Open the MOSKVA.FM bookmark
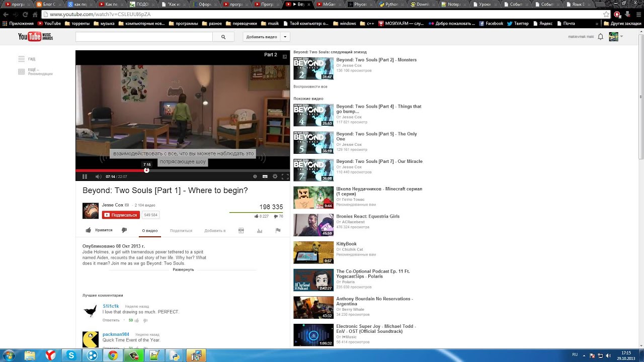 tap(401, 23)
